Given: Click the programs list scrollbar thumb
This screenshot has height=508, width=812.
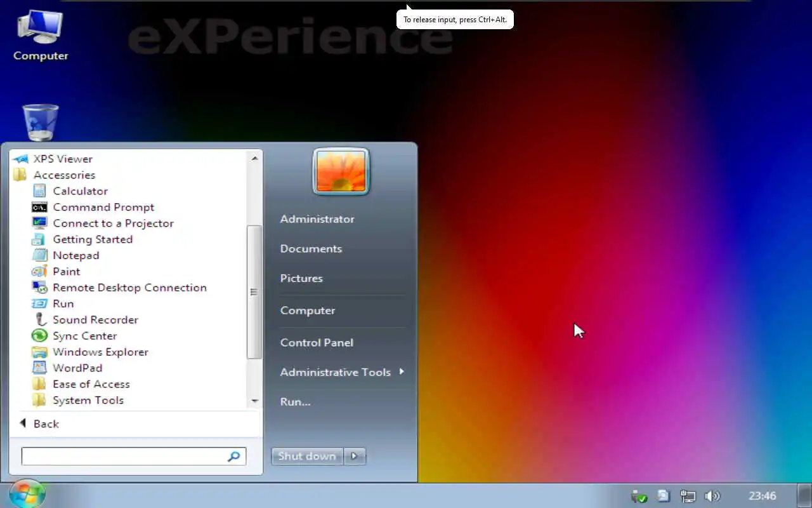Looking at the screenshot, I should tap(254, 292).
